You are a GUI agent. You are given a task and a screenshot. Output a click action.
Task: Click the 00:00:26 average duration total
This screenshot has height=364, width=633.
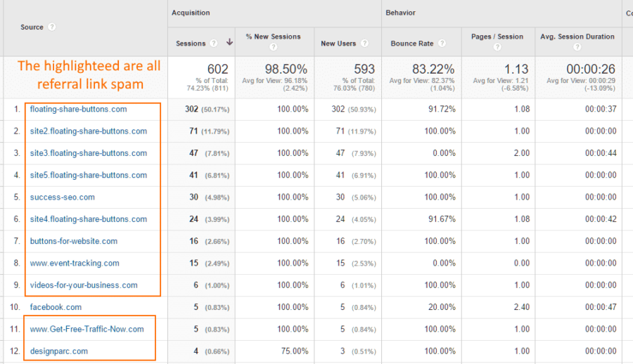[591, 69]
